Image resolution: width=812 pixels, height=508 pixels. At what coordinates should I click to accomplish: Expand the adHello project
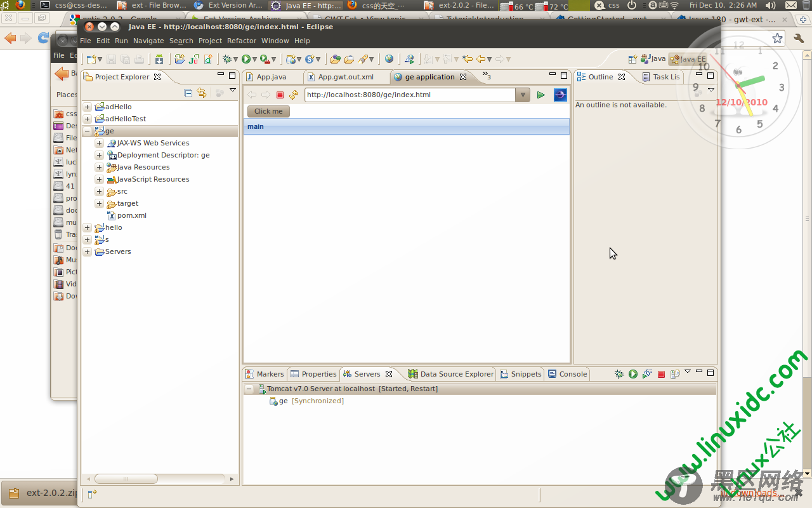[88, 107]
